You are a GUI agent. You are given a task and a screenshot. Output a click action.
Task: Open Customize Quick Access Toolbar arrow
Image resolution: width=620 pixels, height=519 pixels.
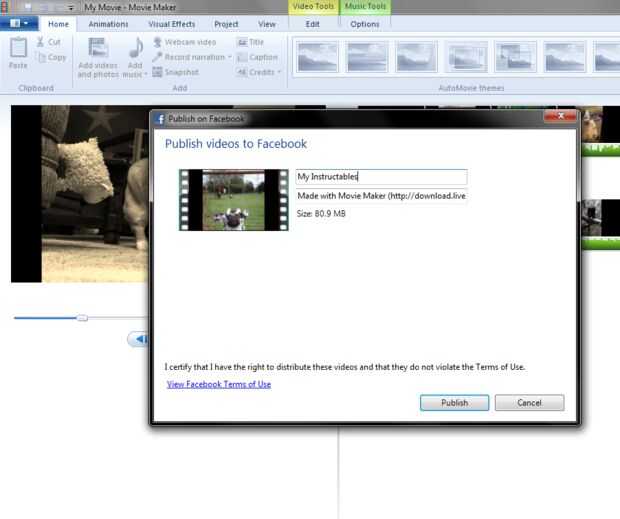tap(71, 8)
